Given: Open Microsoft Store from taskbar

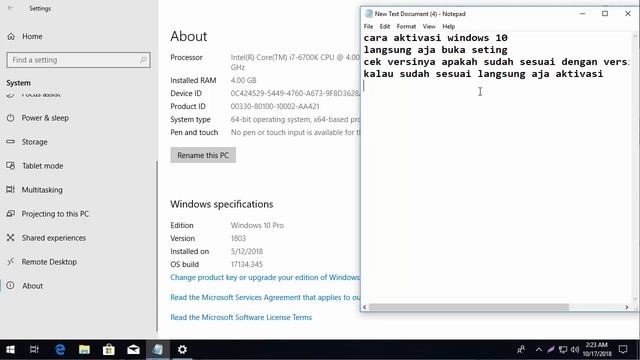Looking at the screenshot, I should pos(109,349).
